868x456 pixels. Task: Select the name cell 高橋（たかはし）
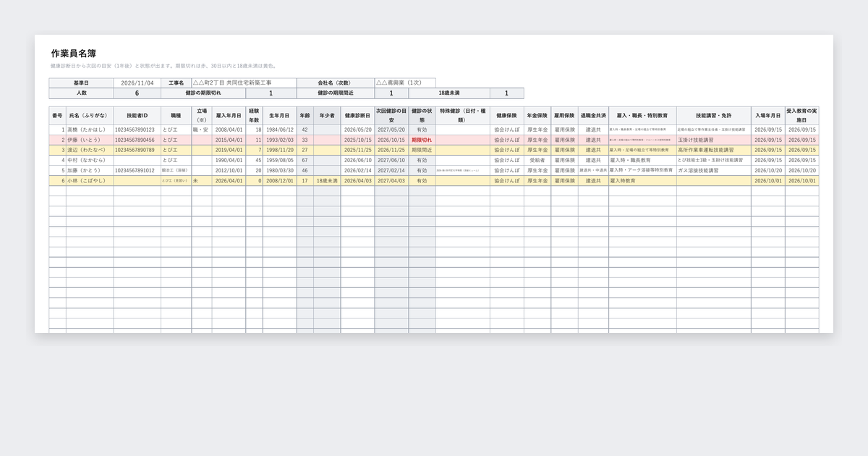click(89, 130)
